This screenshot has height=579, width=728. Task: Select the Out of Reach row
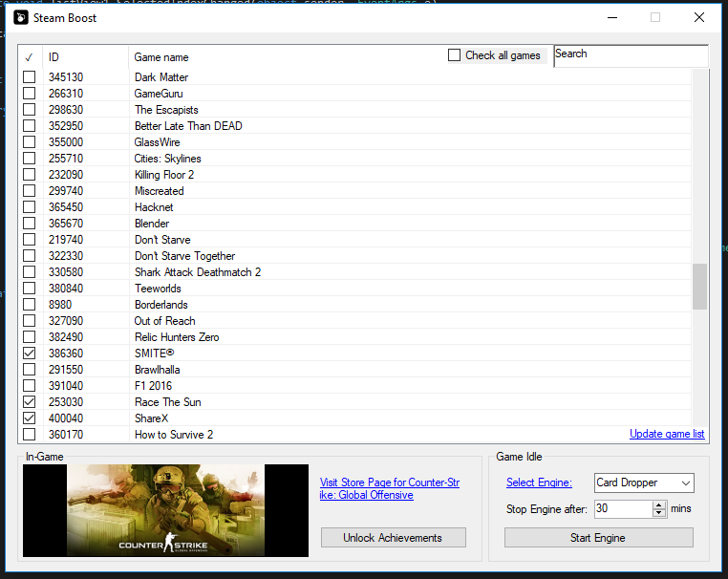click(x=356, y=320)
